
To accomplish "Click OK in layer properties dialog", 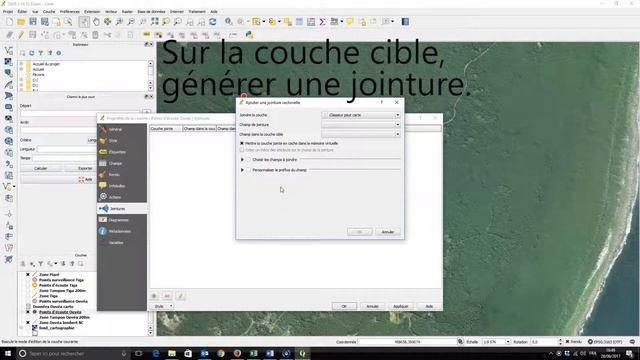I will click(344, 306).
